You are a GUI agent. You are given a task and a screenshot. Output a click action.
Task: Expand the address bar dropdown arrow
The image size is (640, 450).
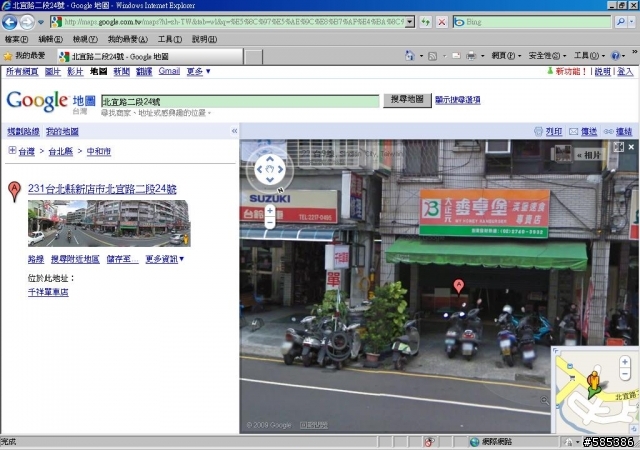[410, 22]
